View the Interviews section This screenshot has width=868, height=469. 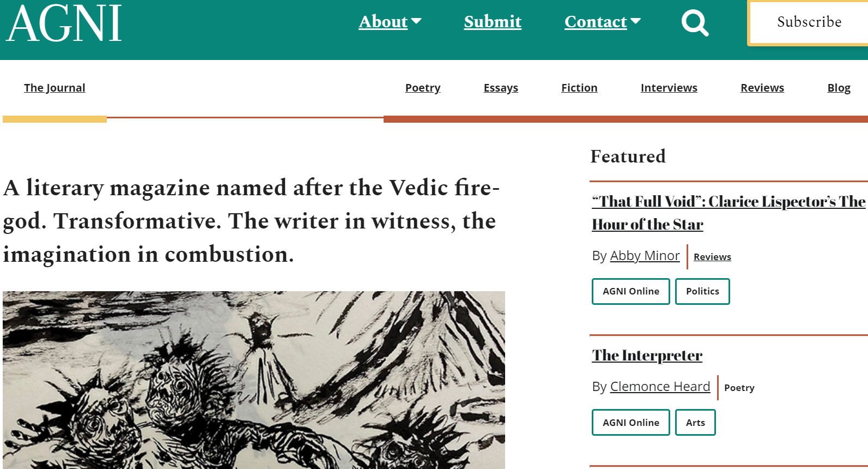(669, 88)
